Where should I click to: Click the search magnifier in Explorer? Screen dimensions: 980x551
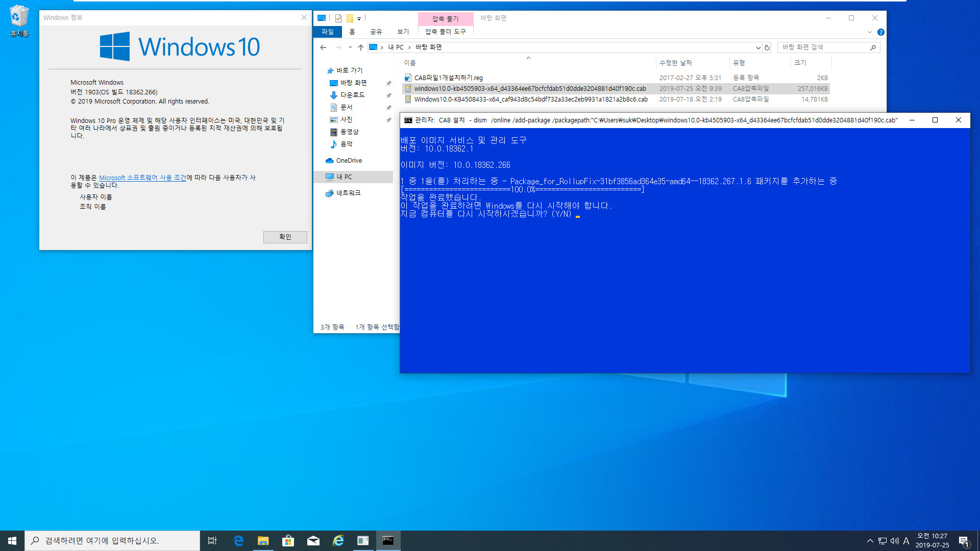point(873,47)
